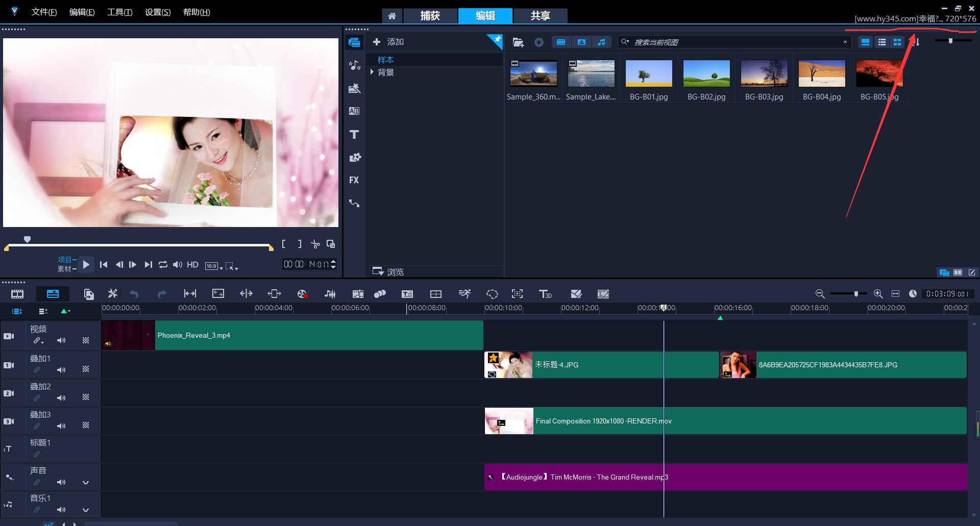Click the import media folder icon

pos(518,42)
